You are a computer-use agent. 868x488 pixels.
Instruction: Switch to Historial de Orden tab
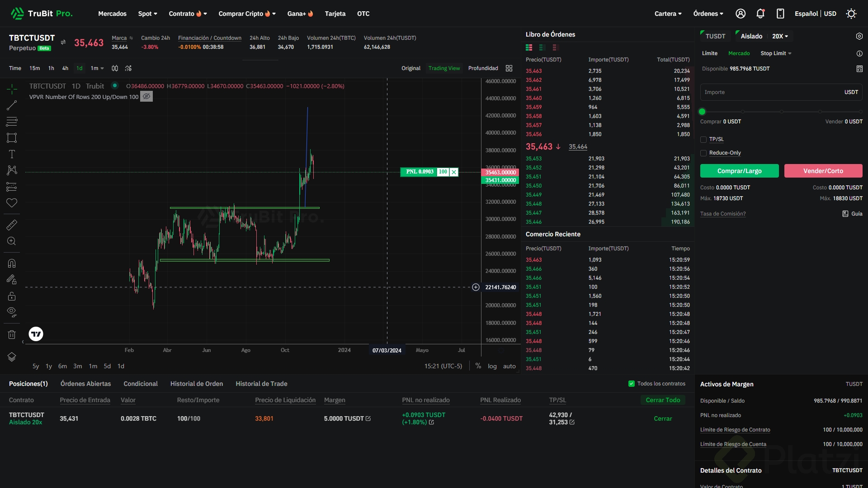[x=197, y=384]
